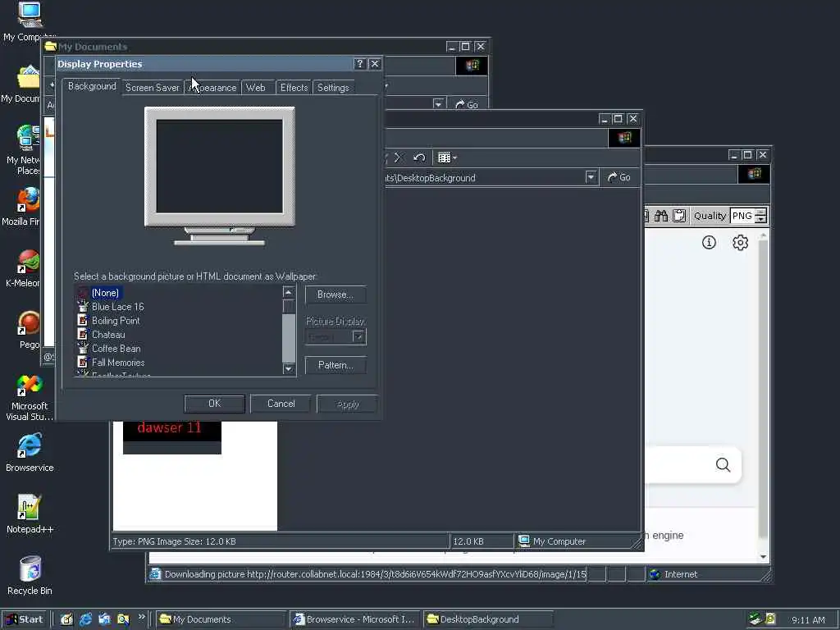
Task: Open the Picture Display dropdown
Action: [x=358, y=337]
